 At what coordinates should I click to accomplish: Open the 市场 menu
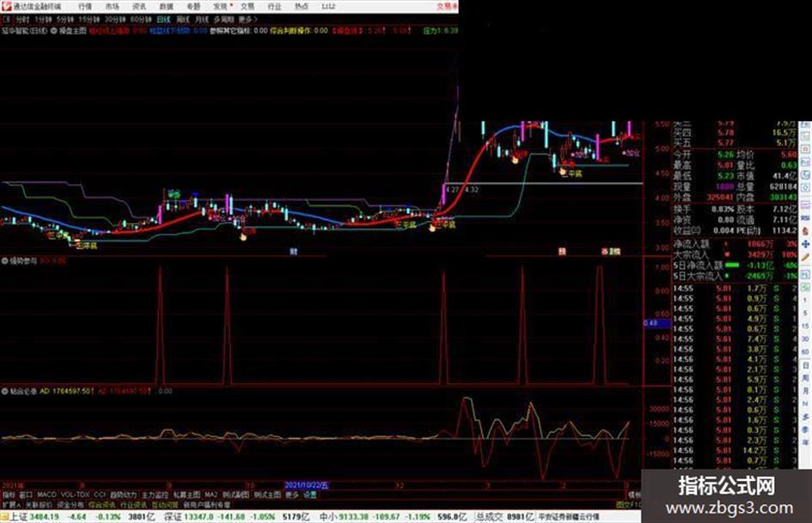coord(112,6)
